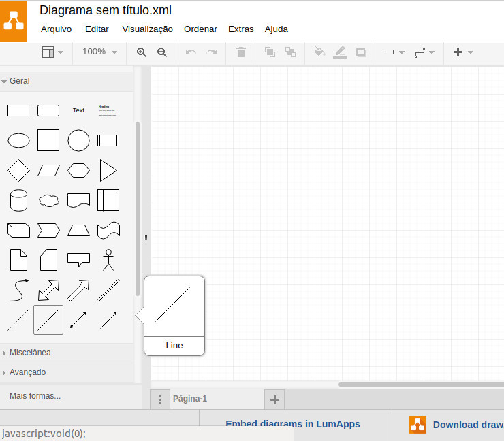The height and width of the screenshot is (441, 504).
Task: Add the Actor stick figure shape
Action: coord(108,259)
